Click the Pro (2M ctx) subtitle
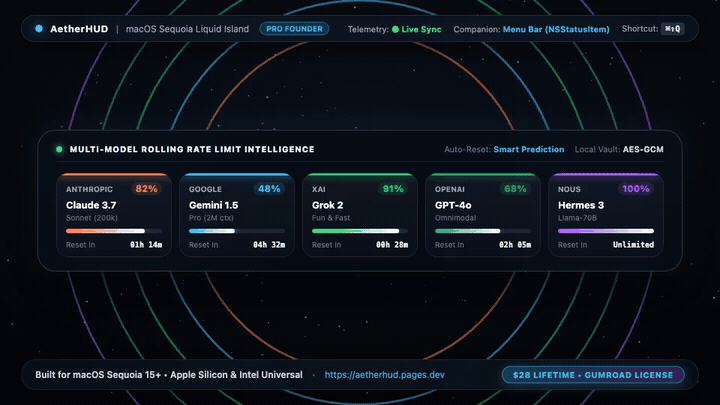Image resolution: width=720 pixels, height=405 pixels. pyautogui.click(x=211, y=218)
